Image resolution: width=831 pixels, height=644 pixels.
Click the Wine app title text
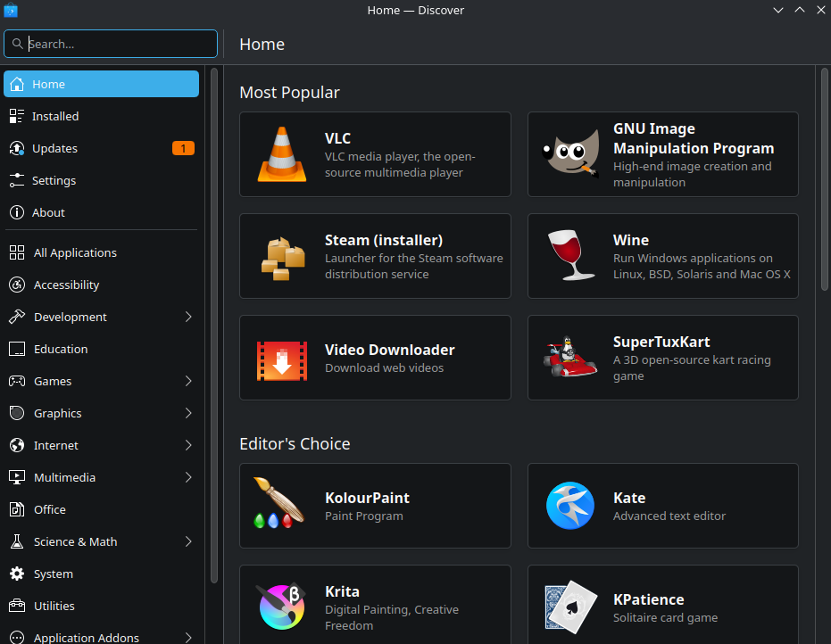631,240
